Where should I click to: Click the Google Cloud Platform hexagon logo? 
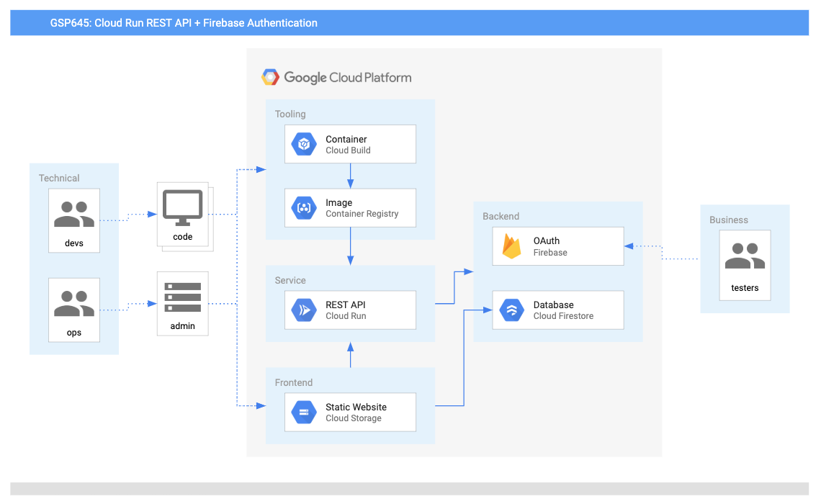(x=270, y=78)
